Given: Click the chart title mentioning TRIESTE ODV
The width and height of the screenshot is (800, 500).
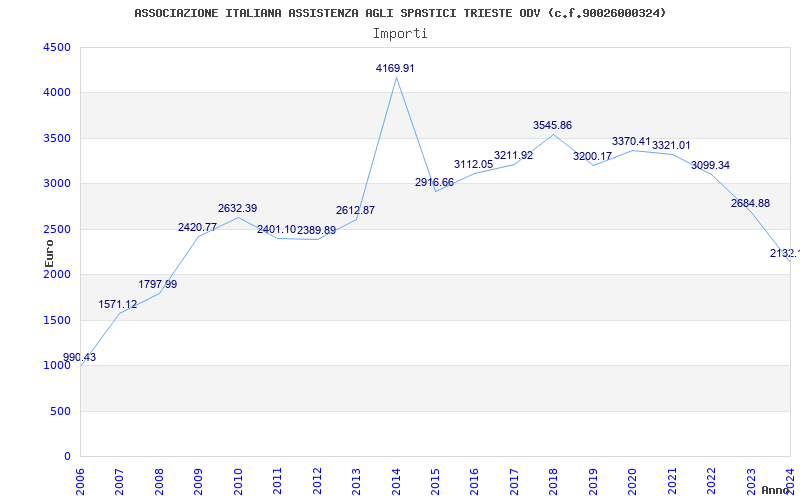Looking at the screenshot, I should pyautogui.click(x=400, y=13).
